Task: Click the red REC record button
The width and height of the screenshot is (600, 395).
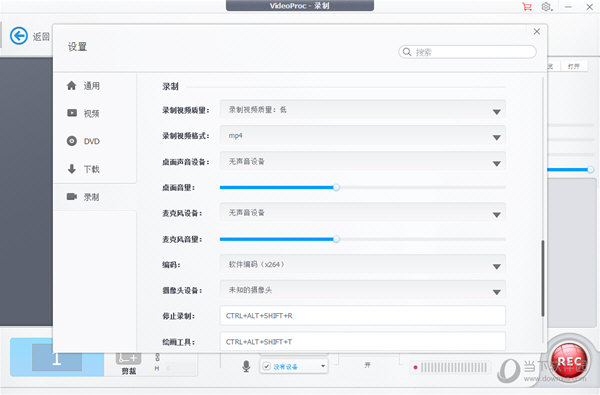Action: click(569, 361)
